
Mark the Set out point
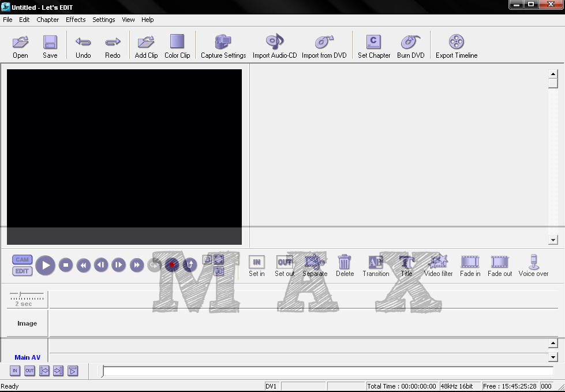[x=285, y=266]
